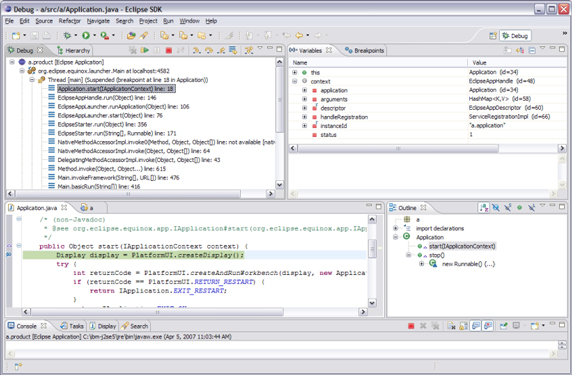Open the Debug view menu triangle
The height and width of the screenshot is (375, 572).
[260, 48]
